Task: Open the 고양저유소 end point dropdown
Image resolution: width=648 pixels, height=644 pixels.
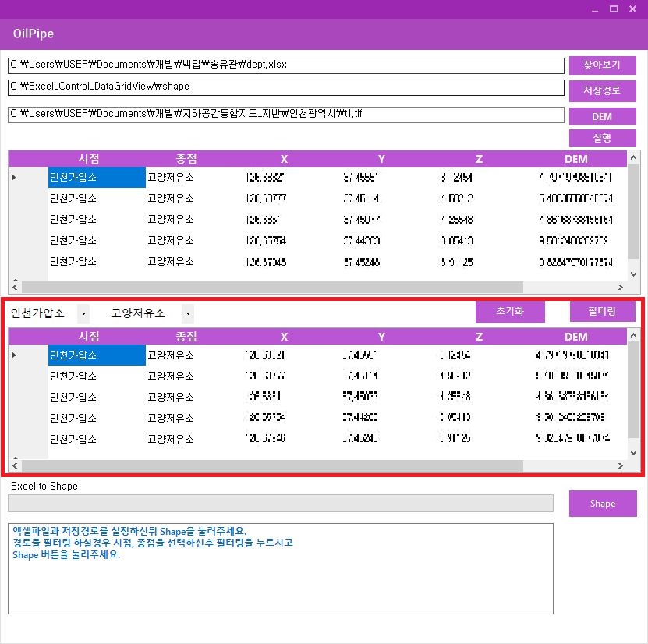Action: pos(187,313)
